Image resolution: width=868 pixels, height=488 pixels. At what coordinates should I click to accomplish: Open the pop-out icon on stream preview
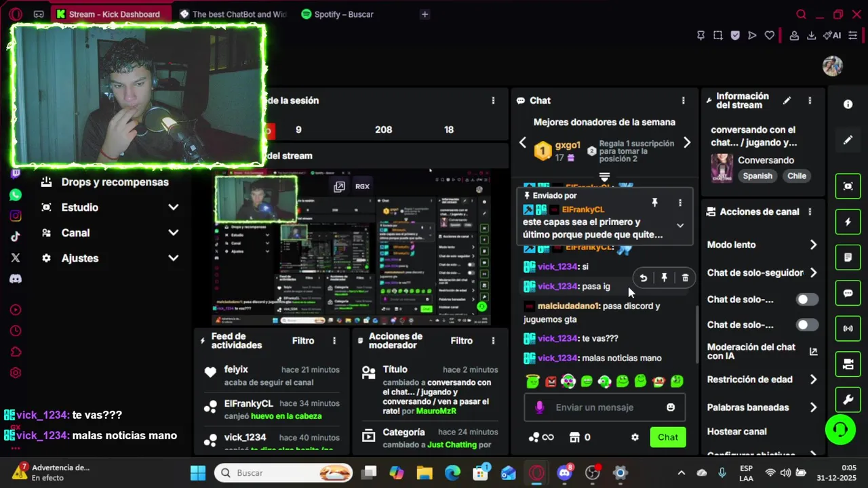[339, 186]
